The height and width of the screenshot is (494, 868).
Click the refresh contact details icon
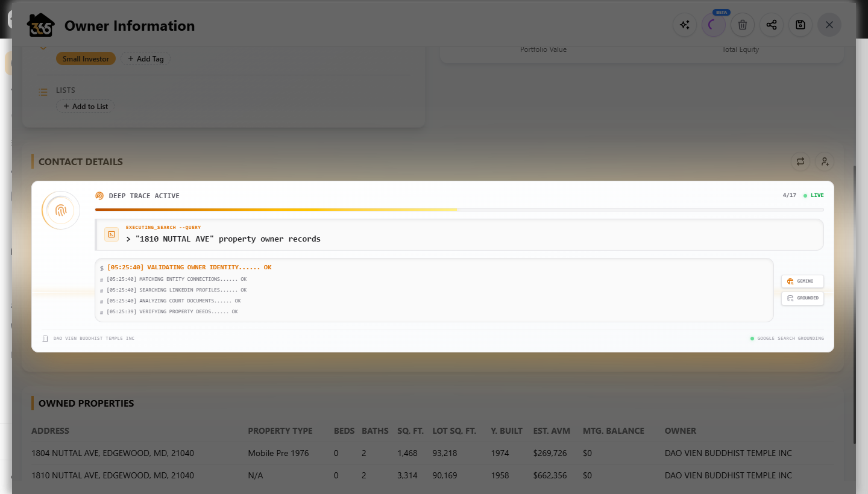800,161
